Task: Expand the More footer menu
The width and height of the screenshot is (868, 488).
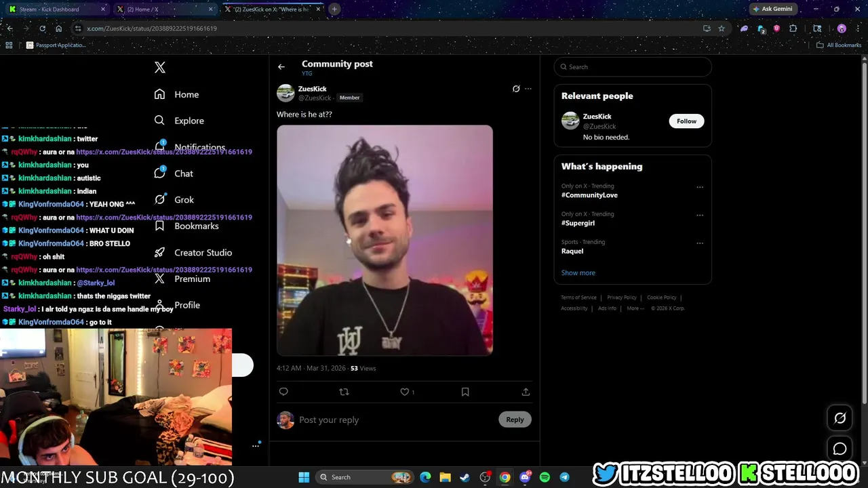Action: (x=634, y=308)
